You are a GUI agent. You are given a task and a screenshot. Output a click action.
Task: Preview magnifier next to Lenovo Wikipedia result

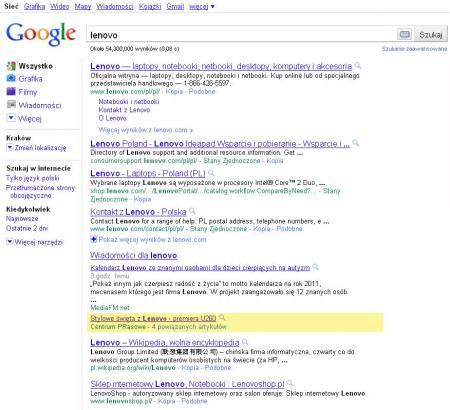click(x=245, y=342)
